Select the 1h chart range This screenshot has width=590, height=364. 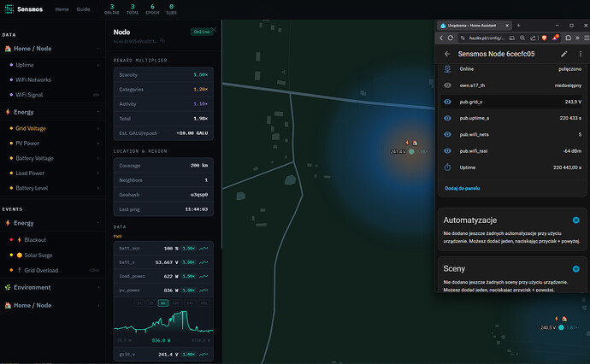click(139, 303)
